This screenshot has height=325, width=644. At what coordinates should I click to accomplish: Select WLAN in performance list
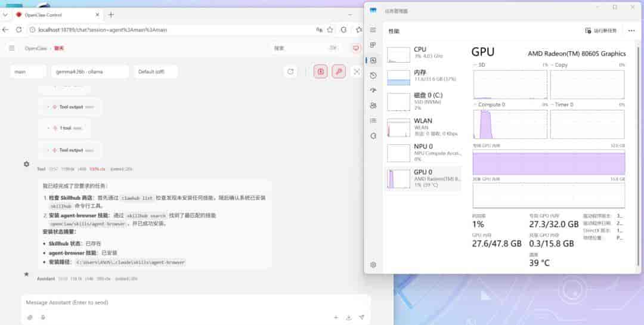423,128
